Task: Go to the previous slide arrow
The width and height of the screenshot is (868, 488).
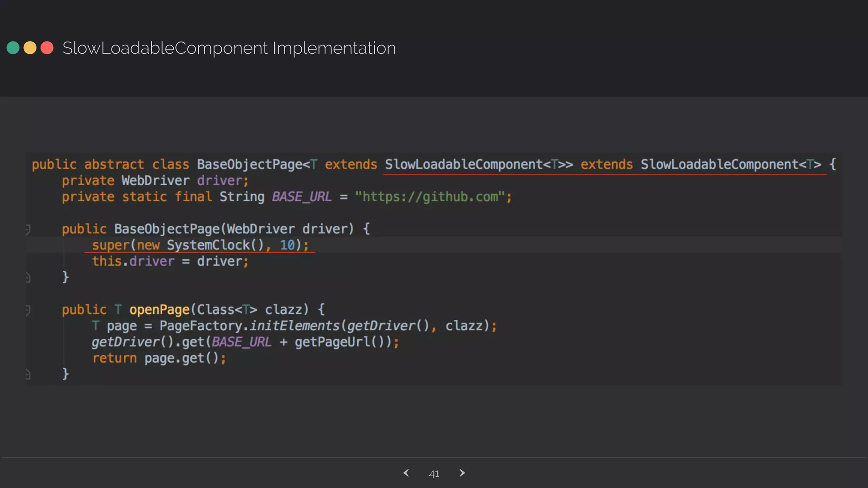Action: coord(406,473)
